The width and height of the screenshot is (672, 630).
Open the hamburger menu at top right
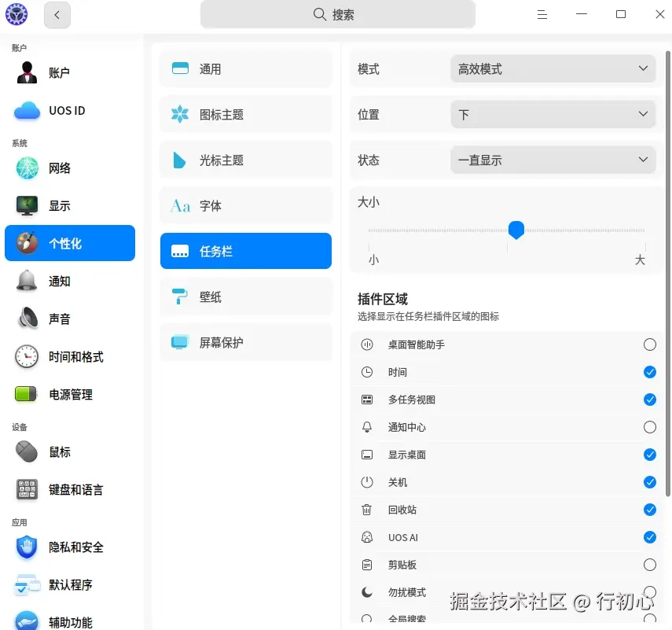point(542,14)
